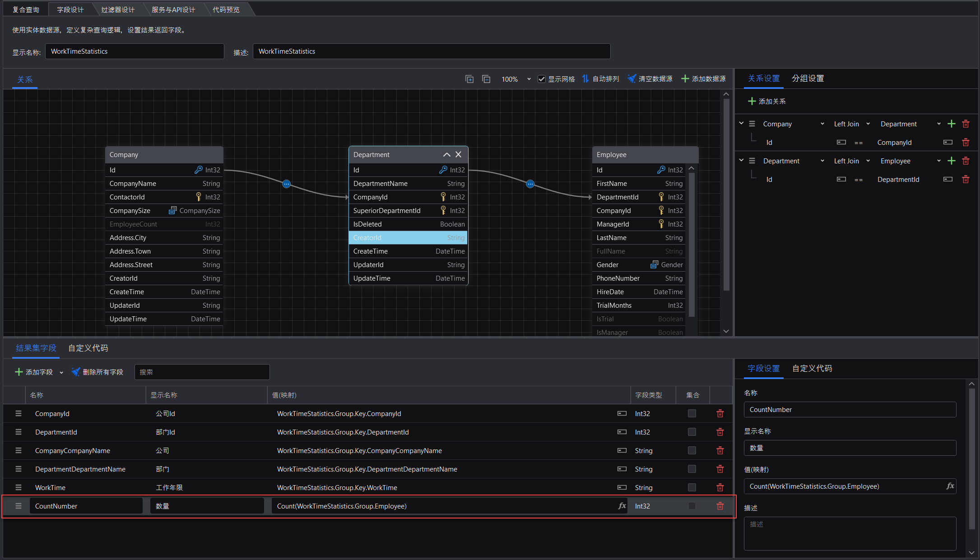
Task: Collapse the Company relation expander
Action: coord(741,123)
